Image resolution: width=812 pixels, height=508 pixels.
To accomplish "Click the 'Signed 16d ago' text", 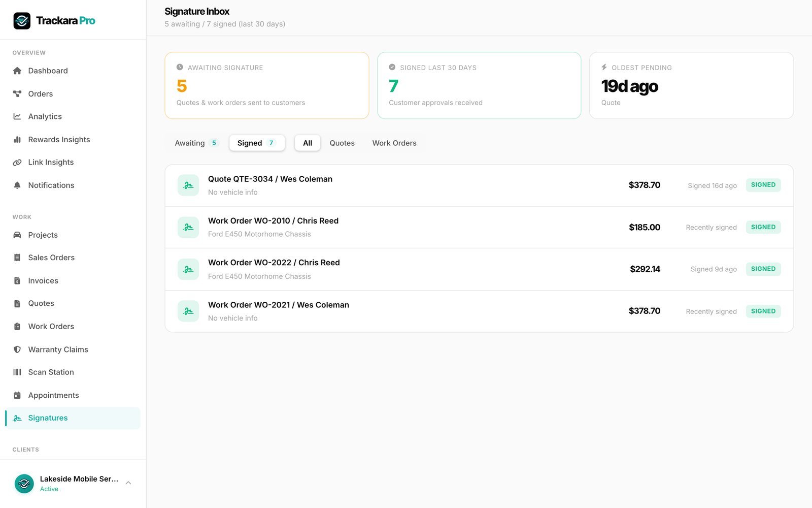I will (712, 186).
